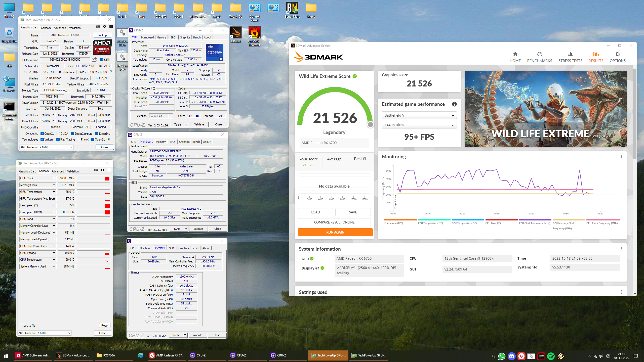
Task: Open BENCHMARKS section in 3DMark
Action: (x=539, y=57)
